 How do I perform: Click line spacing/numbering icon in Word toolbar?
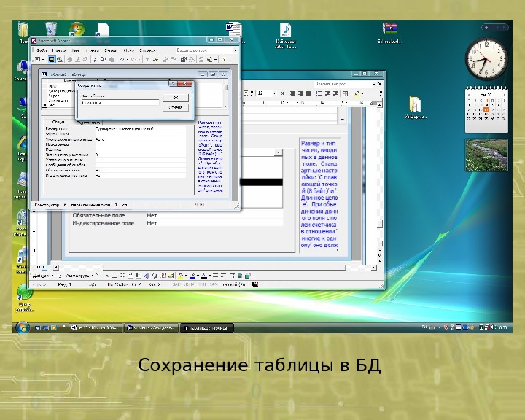pyautogui.click(x=319, y=93)
